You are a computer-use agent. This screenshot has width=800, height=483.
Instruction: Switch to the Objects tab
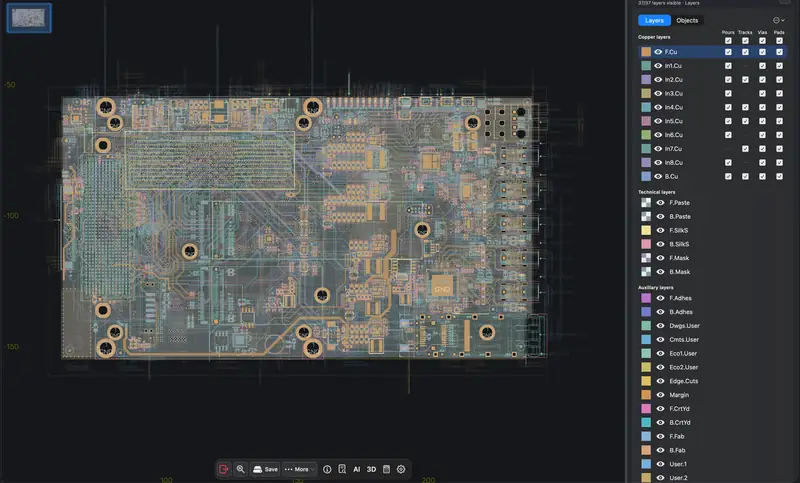(687, 20)
